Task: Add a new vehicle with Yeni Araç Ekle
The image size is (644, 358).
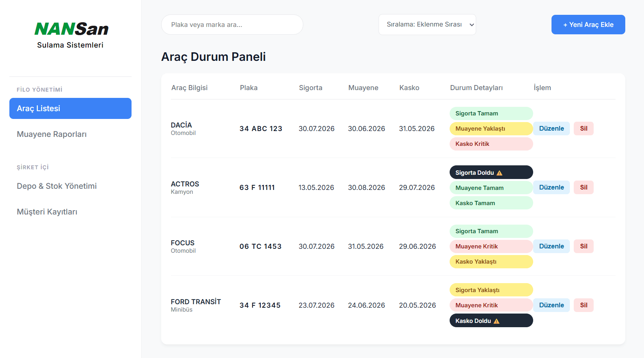Action: [x=588, y=25]
